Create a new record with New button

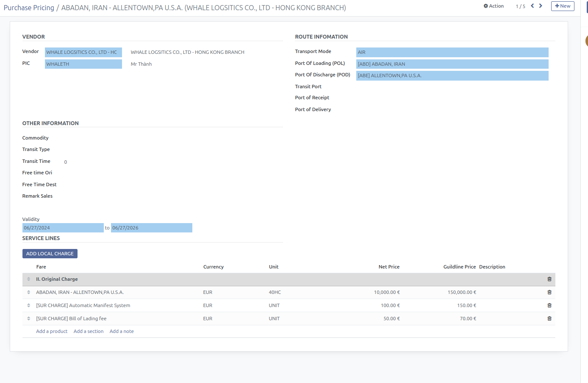[563, 6]
